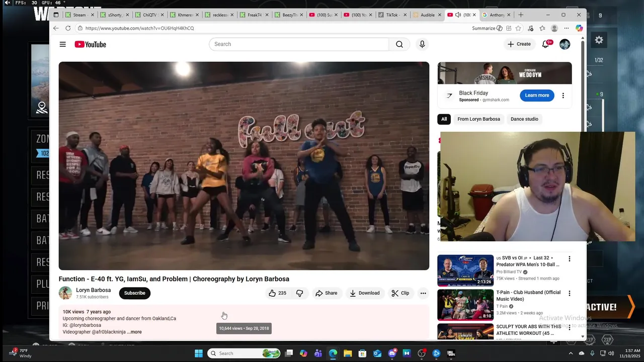The height and width of the screenshot is (362, 644).
Task: Dislike the video with thumbs down
Action: [x=300, y=293]
